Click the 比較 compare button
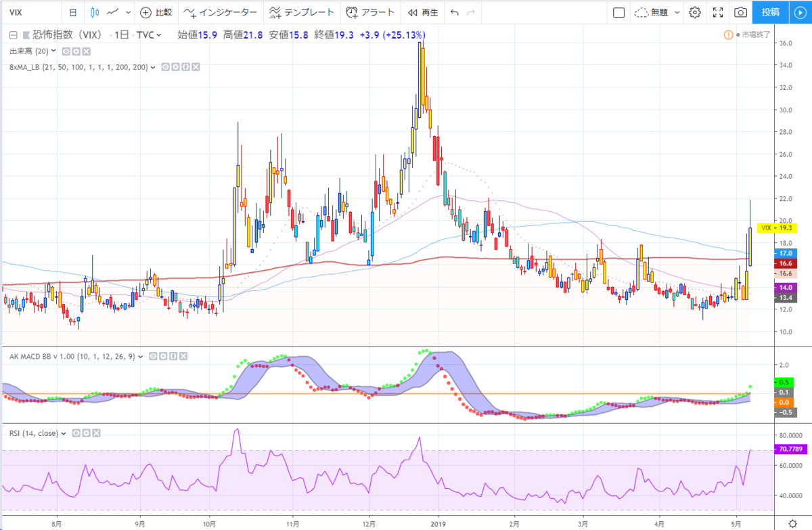This screenshot has height=530, width=812. 156,12
